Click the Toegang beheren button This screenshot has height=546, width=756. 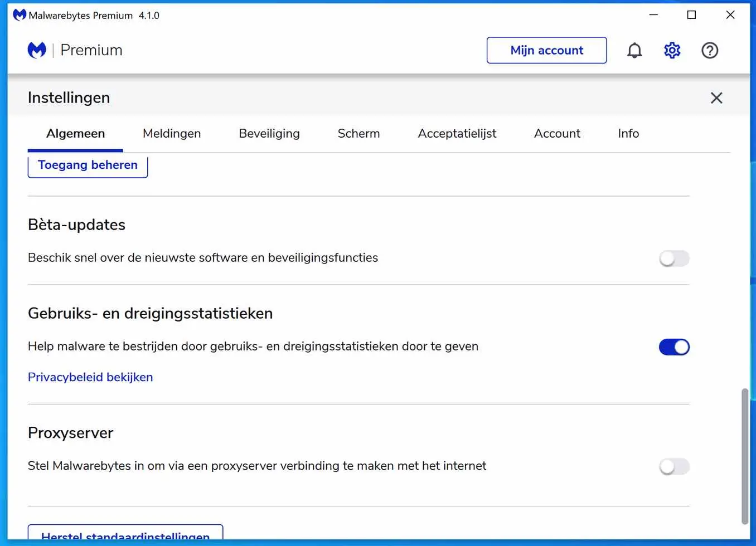coord(88,166)
